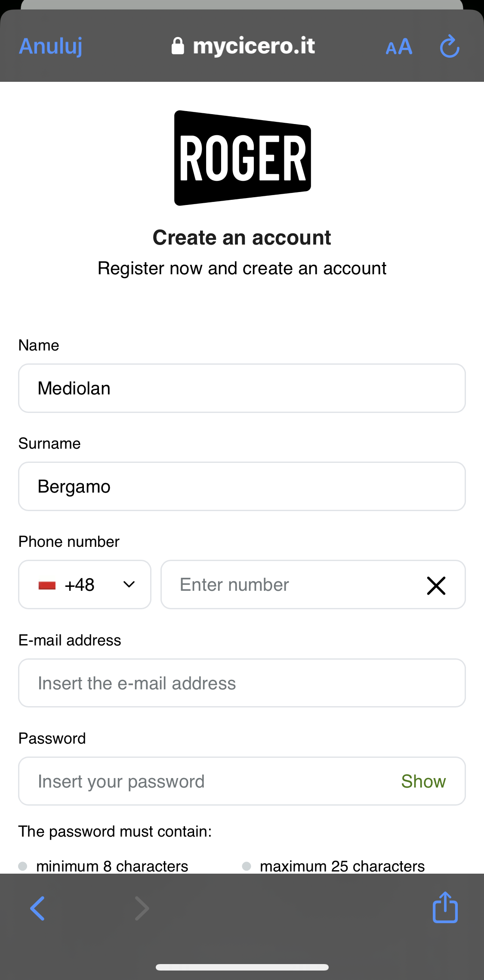Image resolution: width=484 pixels, height=980 pixels.
Task: Tap the reload page icon
Action: pyautogui.click(x=450, y=47)
